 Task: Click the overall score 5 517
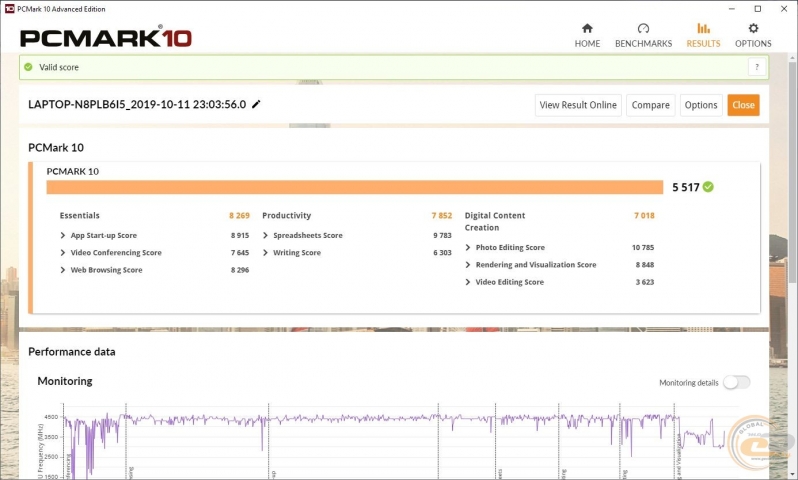tap(686, 187)
